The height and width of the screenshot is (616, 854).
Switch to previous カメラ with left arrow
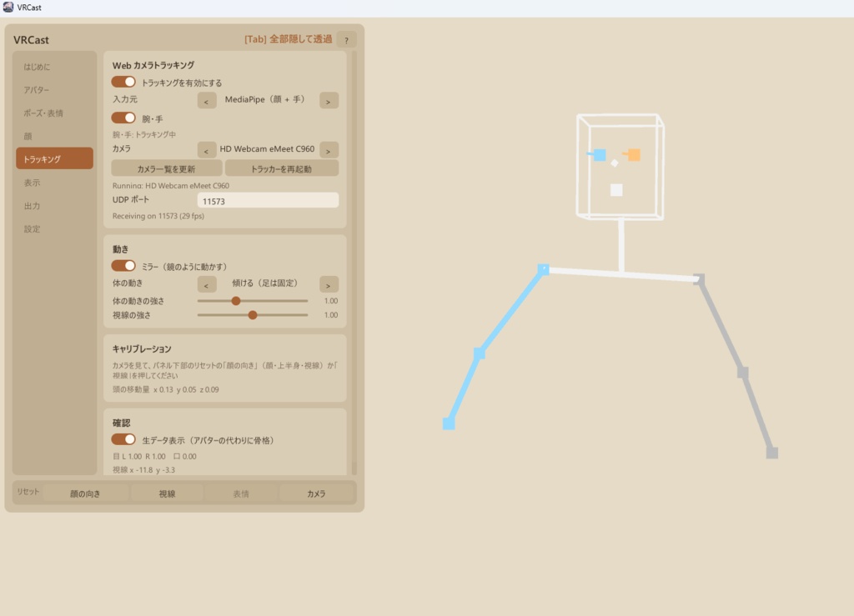207,150
